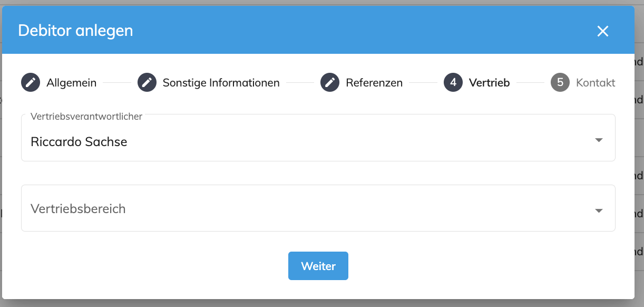Viewport: 644px width, 307px height.
Task: Continue with the Weiter button
Action: click(318, 266)
